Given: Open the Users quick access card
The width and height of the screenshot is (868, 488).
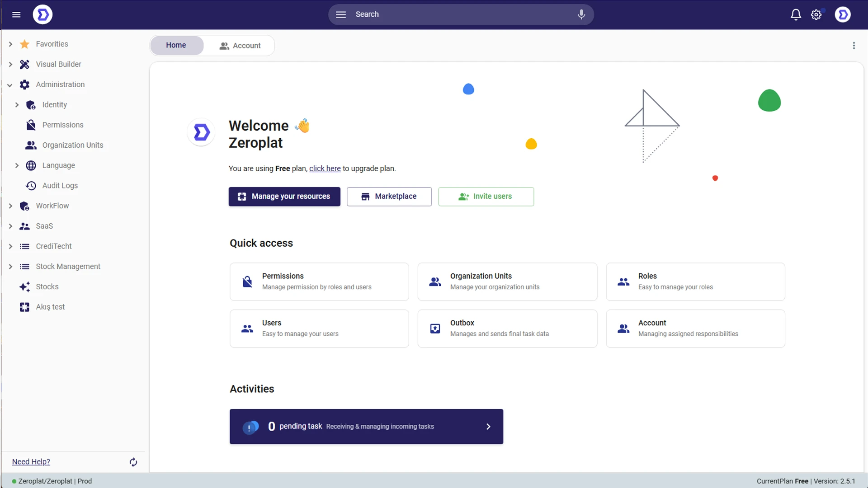Looking at the screenshot, I should [x=319, y=328].
